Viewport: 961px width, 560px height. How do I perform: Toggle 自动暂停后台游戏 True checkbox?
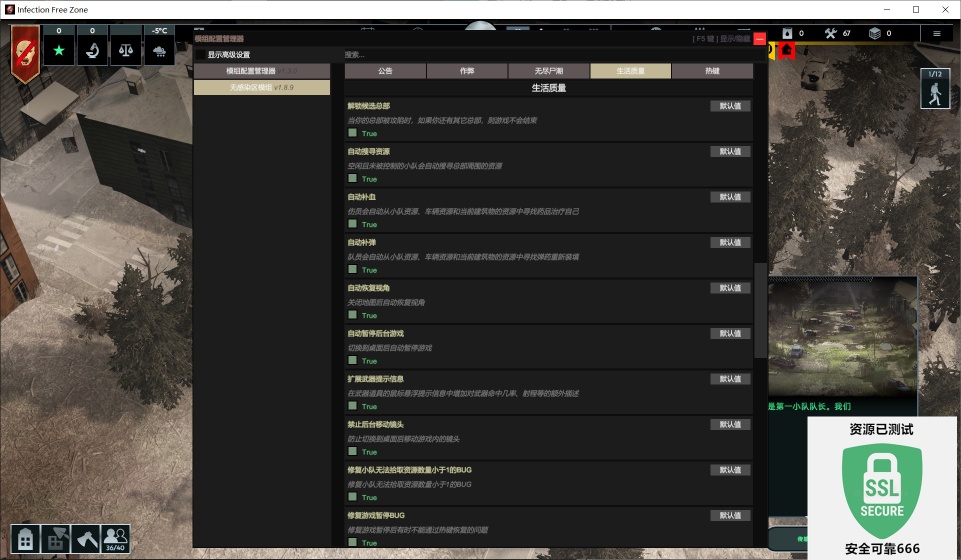point(352,360)
